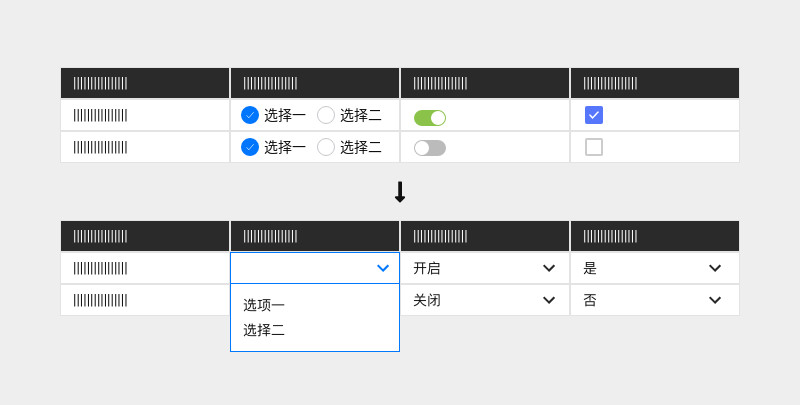Turn off the green enabled switch
This screenshot has height=405, width=800.
[430, 117]
